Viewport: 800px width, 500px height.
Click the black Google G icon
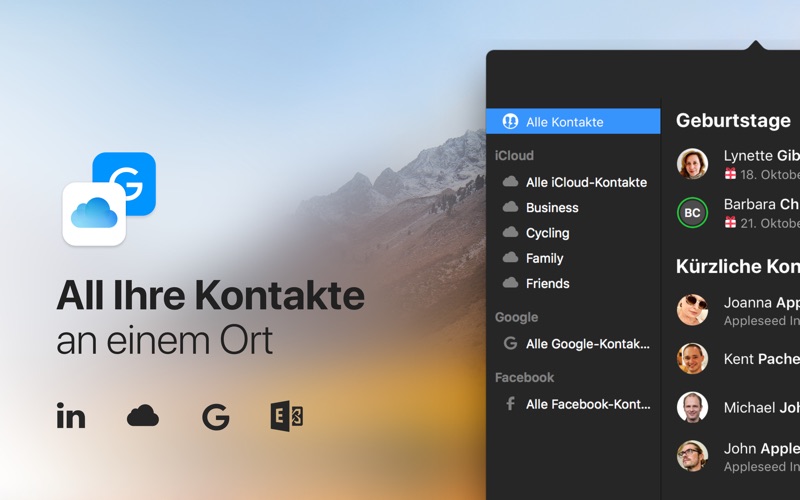point(216,416)
